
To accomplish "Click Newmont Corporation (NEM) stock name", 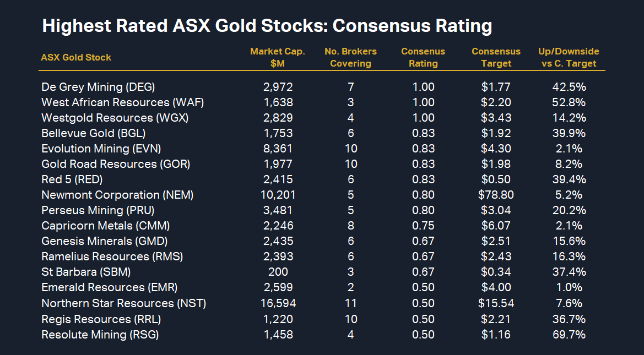I will click(117, 195).
